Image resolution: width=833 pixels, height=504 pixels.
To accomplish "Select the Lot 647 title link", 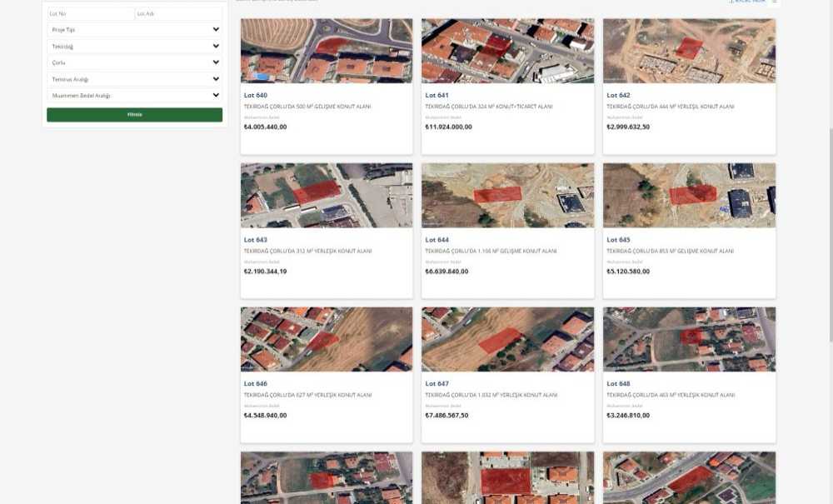I will [x=436, y=384].
